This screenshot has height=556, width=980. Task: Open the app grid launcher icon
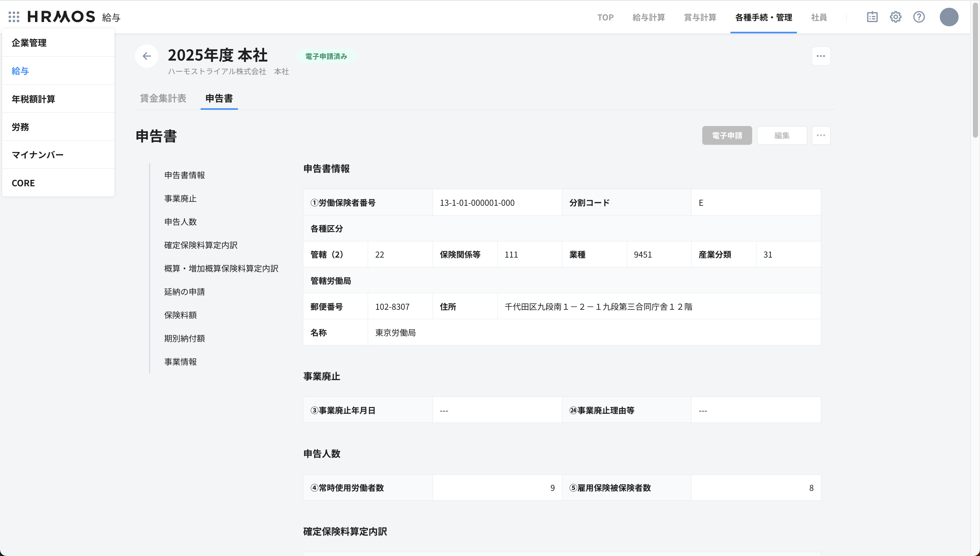[x=14, y=17]
